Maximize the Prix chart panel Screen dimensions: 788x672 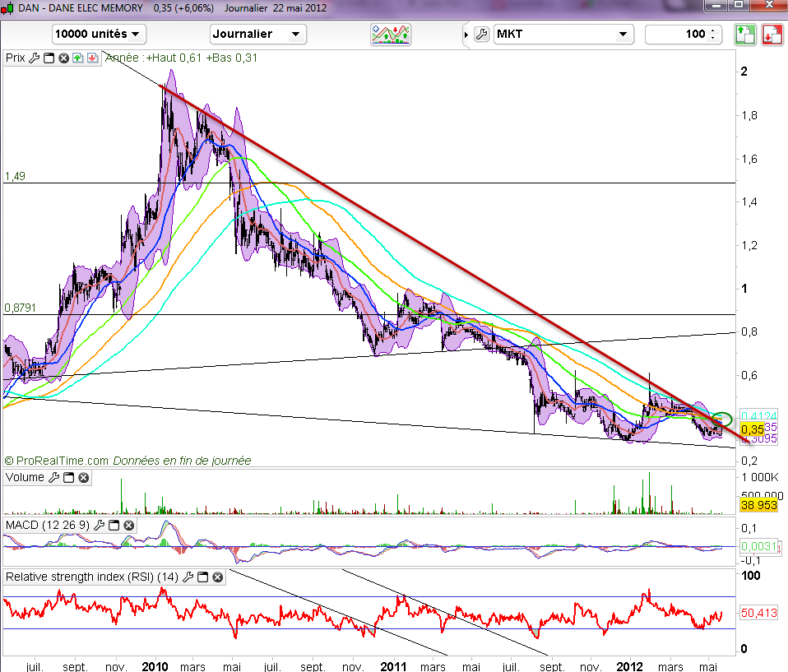pyautogui.click(x=49, y=58)
